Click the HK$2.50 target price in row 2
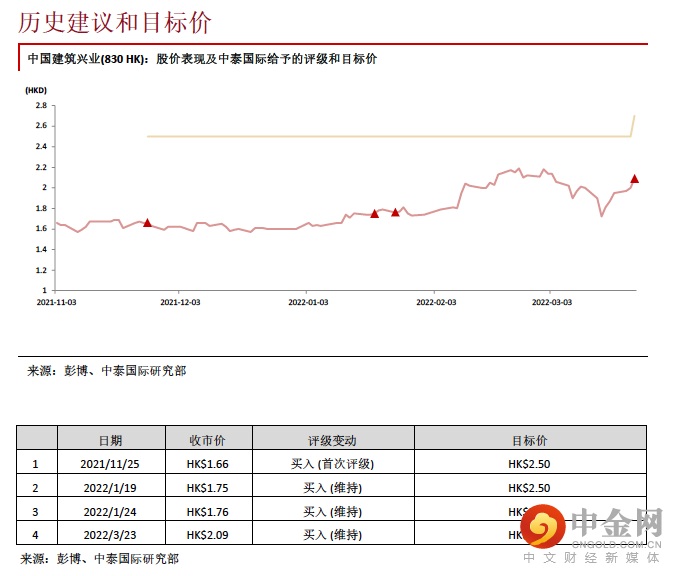 coord(529,488)
